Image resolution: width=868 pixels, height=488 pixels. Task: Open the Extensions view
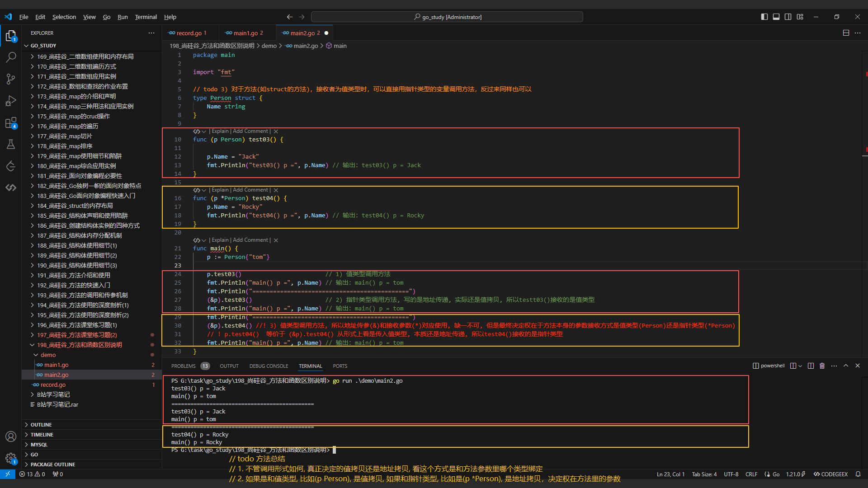pyautogui.click(x=11, y=123)
